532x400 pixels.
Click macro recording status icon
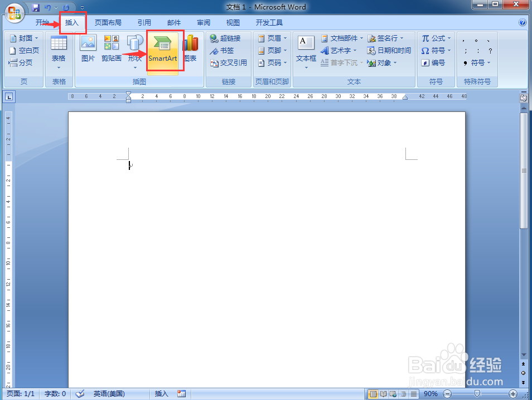[x=182, y=394]
